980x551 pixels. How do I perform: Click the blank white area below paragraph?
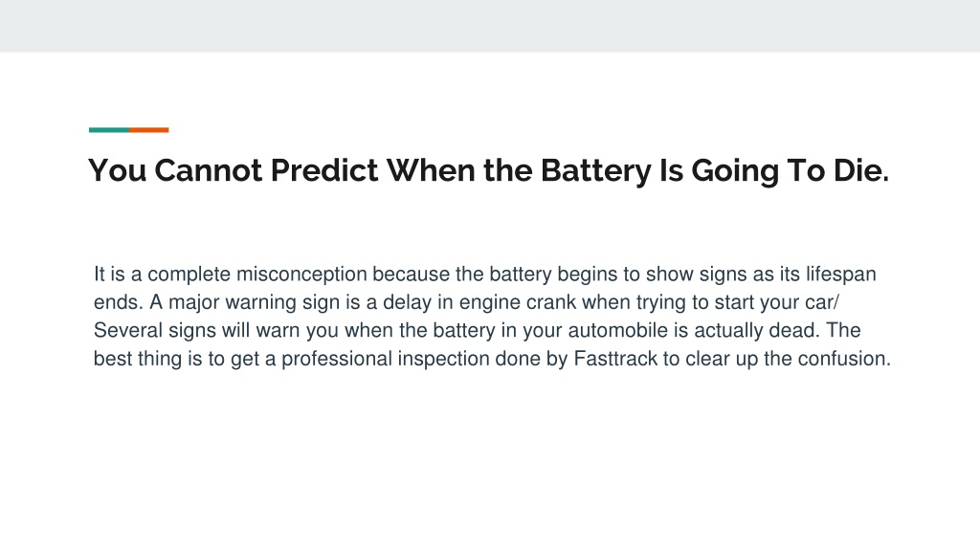(490, 462)
